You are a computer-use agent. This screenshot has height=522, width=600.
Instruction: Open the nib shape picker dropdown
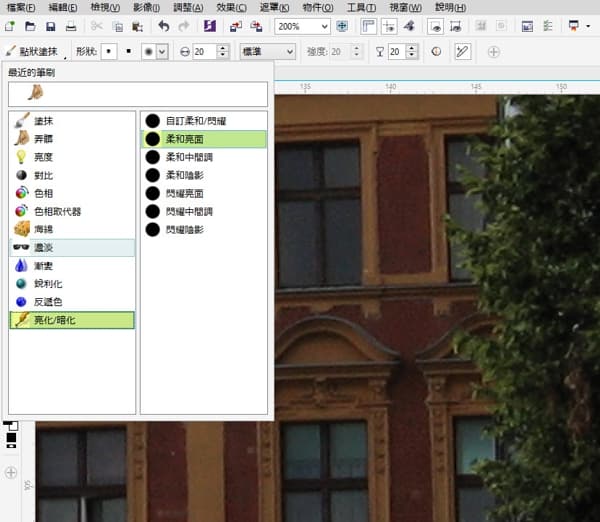click(162, 51)
